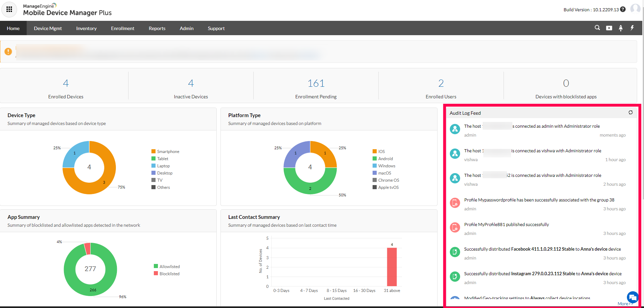Open the Reports dropdown menu
644x308 pixels.
pyautogui.click(x=157, y=28)
